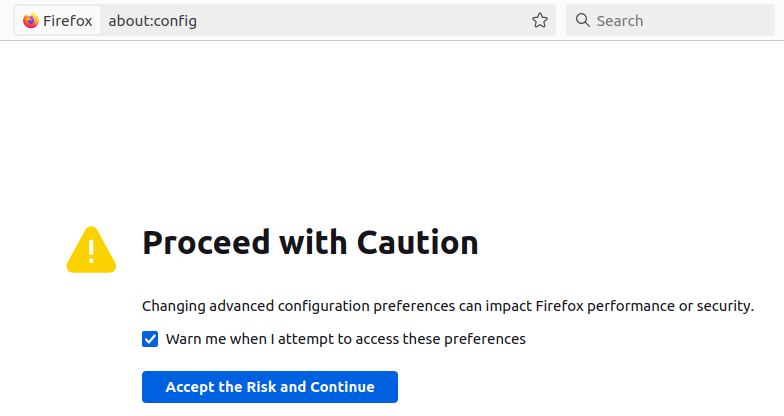This screenshot has width=784, height=416.
Task: Click the exclamation mark inside the warning triangle
Action: [x=91, y=252]
